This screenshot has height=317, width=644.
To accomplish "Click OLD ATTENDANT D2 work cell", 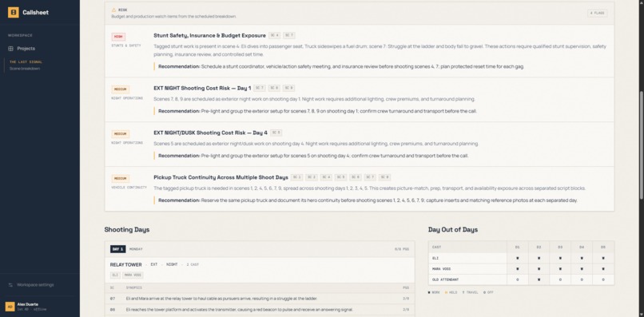I will click(539, 279).
